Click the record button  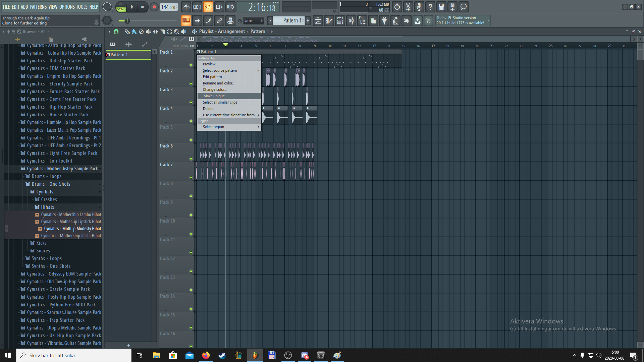click(x=154, y=7)
